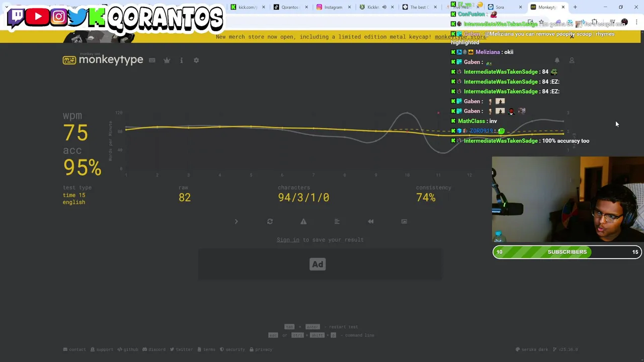The height and width of the screenshot is (362, 644).
Task: Practice missed words via warning icon
Action: [303, 221]
